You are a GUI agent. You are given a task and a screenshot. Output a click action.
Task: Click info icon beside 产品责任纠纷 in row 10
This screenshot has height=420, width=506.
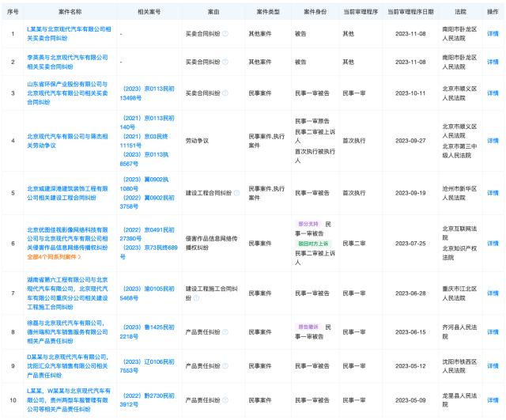click(225, 400)
